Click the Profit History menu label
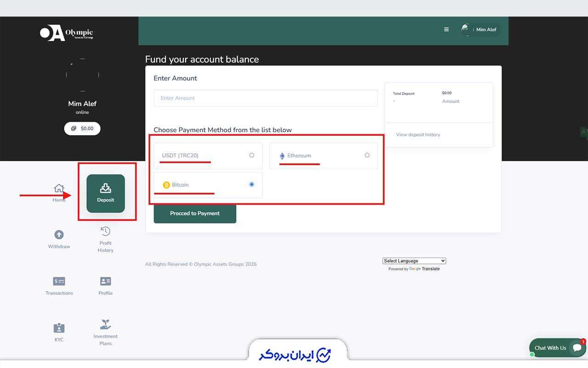 point(106,247)
